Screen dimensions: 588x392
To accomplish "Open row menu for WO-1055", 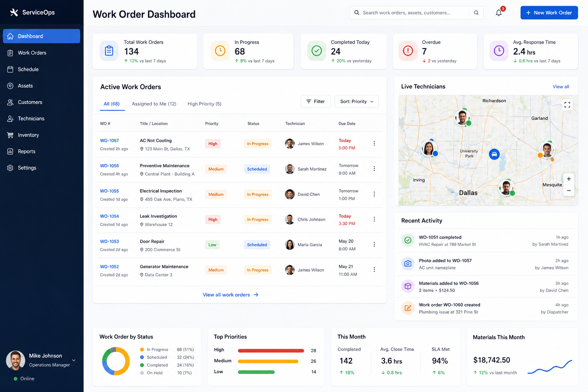I will click(x=374, y=194).
